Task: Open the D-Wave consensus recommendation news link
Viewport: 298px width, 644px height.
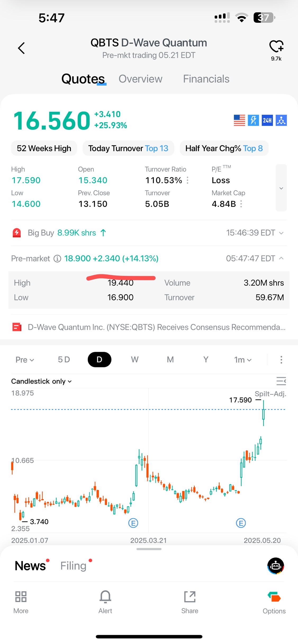Action: point(156,327)
